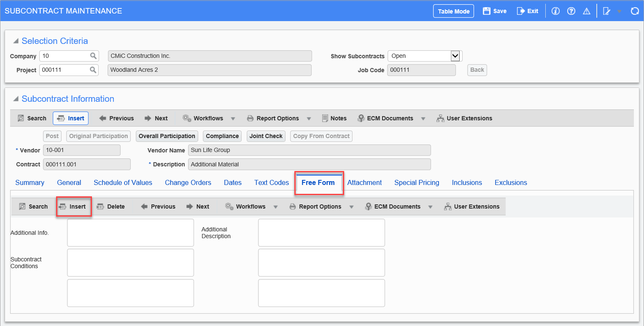Open the help question mark icon
The image size is (644, 326).
pyautogui.click(x=571, y=11)
